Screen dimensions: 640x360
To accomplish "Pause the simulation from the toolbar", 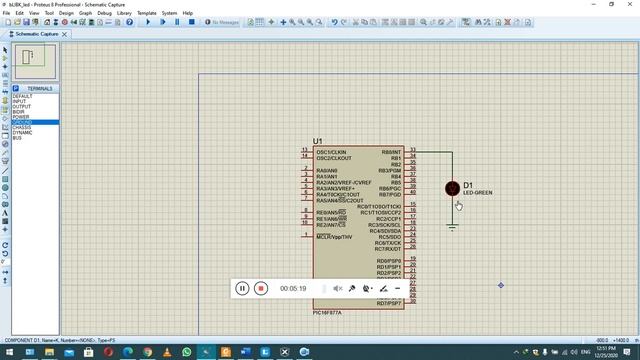I will (x=177, y=22).
